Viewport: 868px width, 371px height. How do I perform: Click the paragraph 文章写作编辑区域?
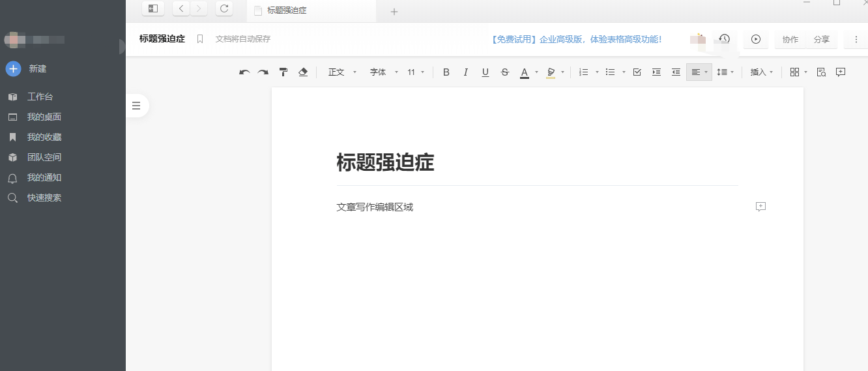click(375, 207)
